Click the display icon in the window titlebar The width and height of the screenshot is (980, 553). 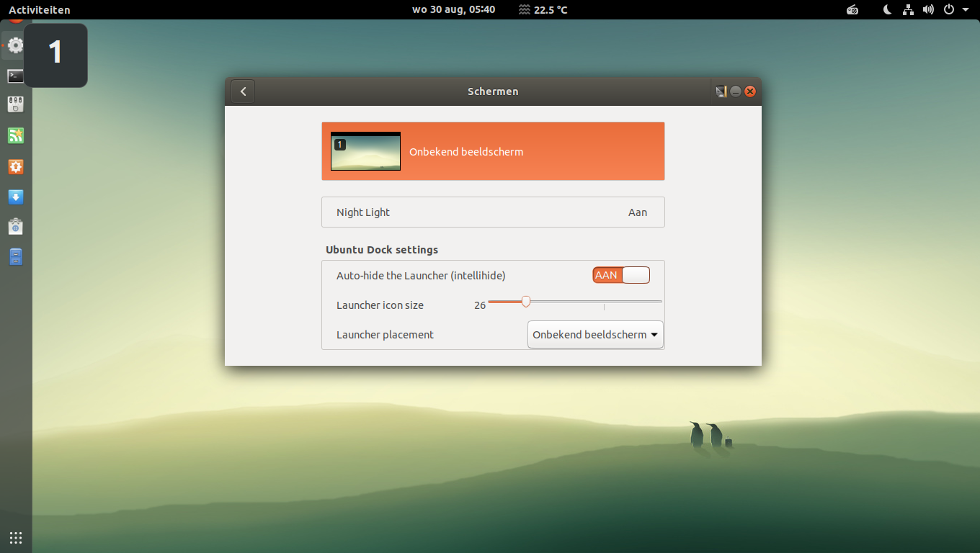pyautogui.click(x=721, y=91)
